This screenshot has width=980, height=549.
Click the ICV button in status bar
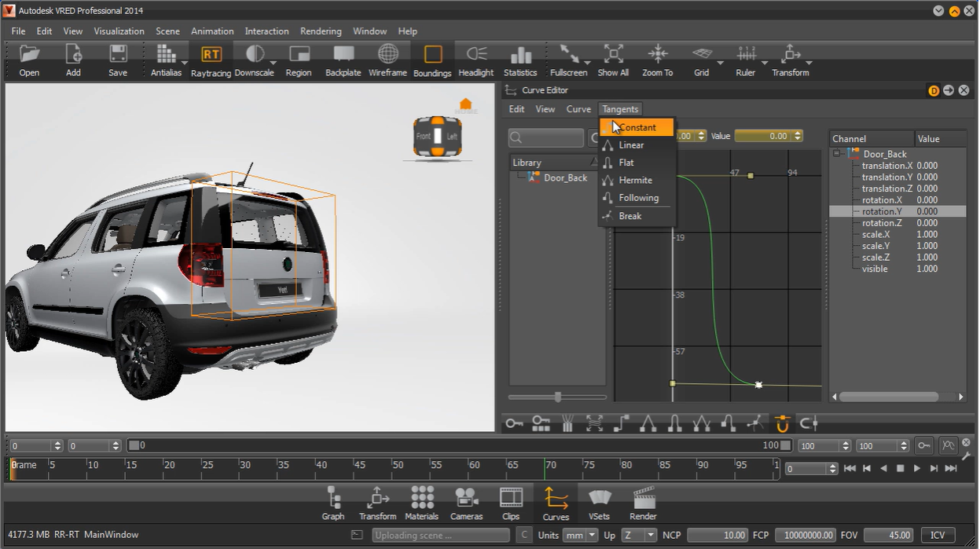937,535
